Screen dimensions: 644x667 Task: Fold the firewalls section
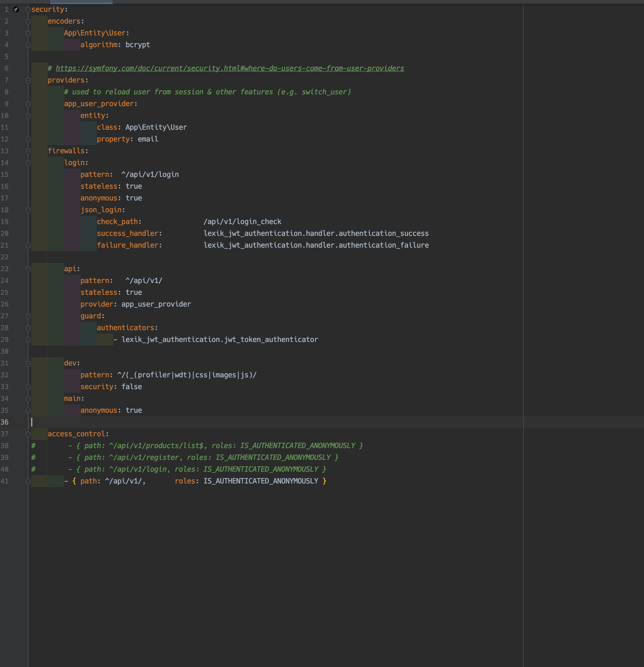tap(28, 151)
